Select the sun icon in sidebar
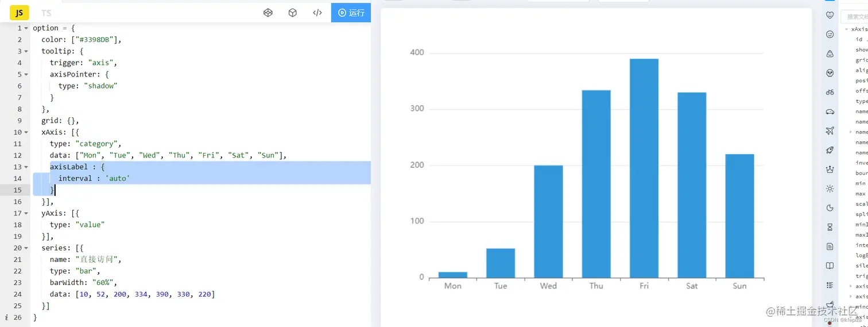868x327 pixels. tap(830, 188)
